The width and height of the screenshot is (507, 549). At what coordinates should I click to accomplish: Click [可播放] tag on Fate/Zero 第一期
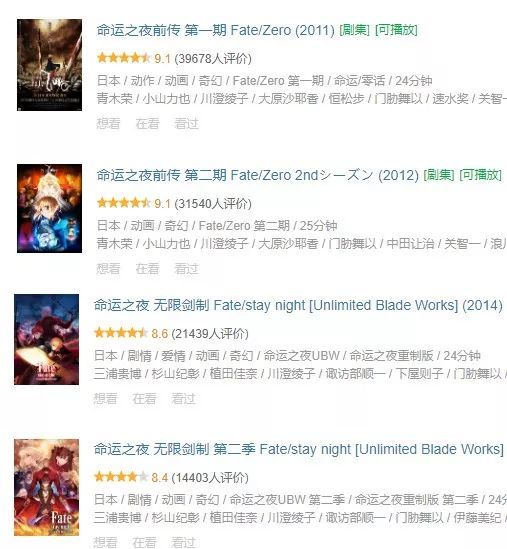click(x=396, y=30)
